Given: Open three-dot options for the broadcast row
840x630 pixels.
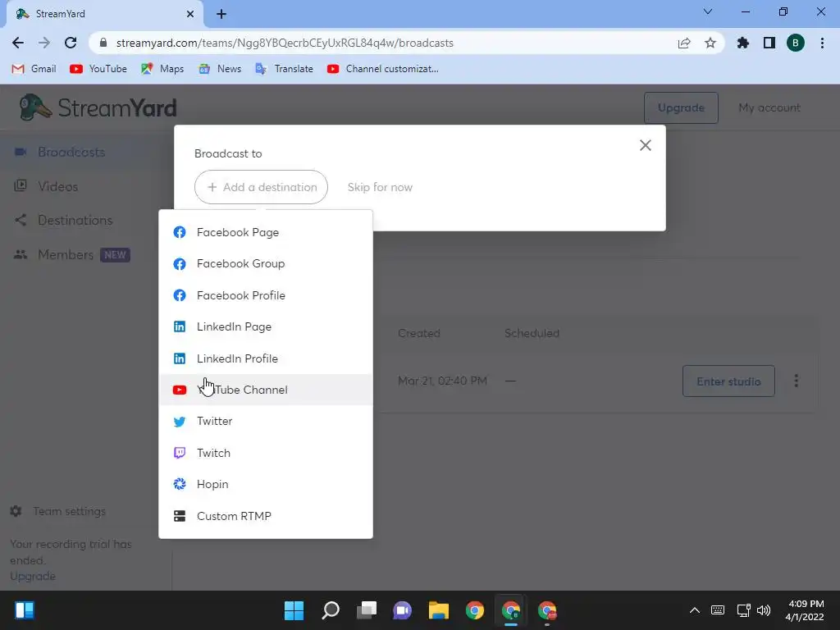Looking at the screenshot, I should point(796,381).
